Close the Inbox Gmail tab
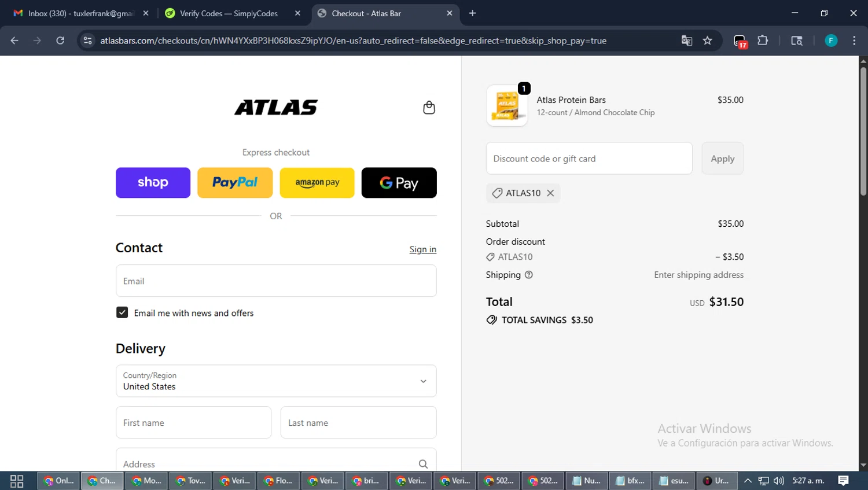 click(146, 13)
